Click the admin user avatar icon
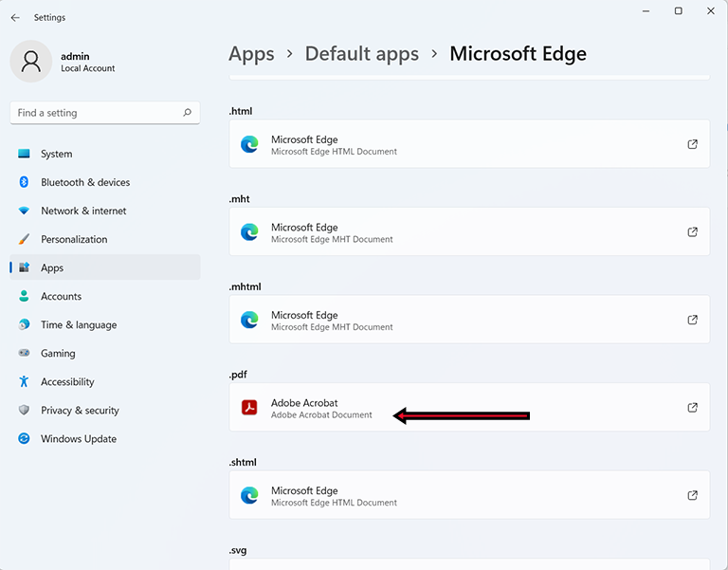The width and height of the screenshot is (728, 570). (x=31, y=62)
